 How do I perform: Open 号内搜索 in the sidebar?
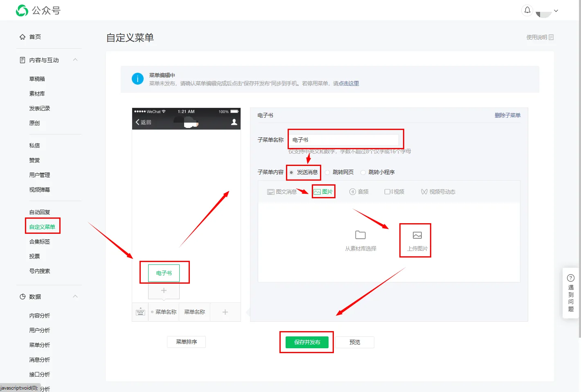point(40,271)
